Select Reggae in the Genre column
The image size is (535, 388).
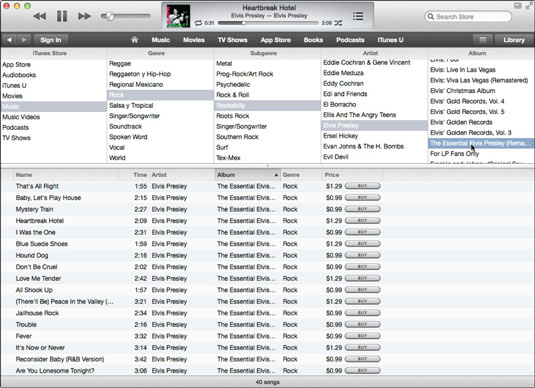(160, 63)
